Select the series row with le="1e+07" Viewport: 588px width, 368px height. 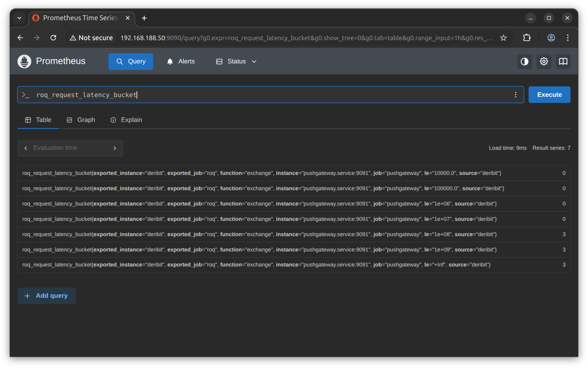pyautogui.click(x=294, y=219)
